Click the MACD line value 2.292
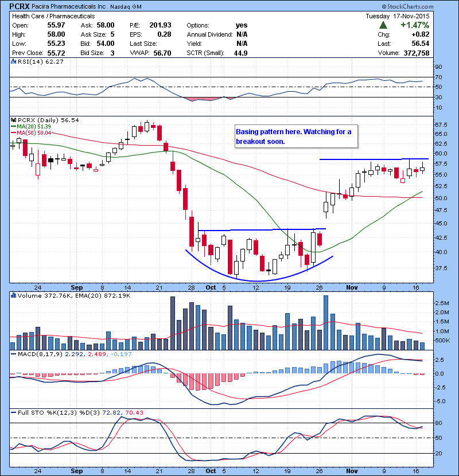 [x=74, y=354]
